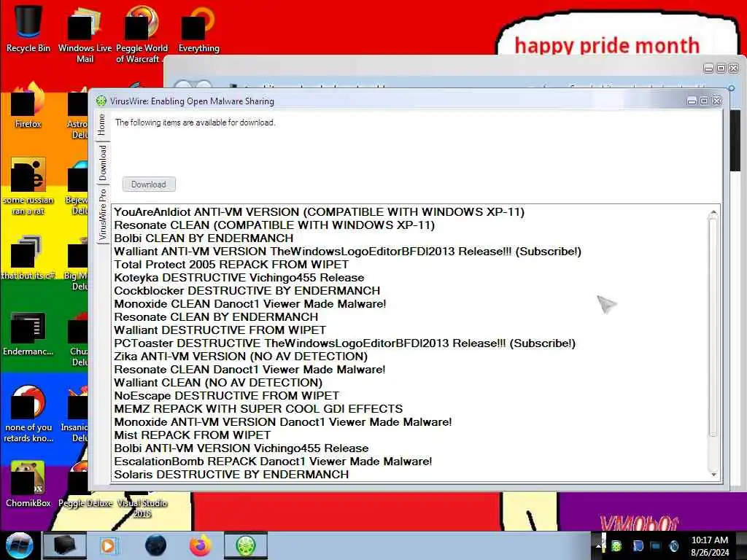Click the Download button
The width and height of the screenshot is (747, 560).
[x=149, y=184]
